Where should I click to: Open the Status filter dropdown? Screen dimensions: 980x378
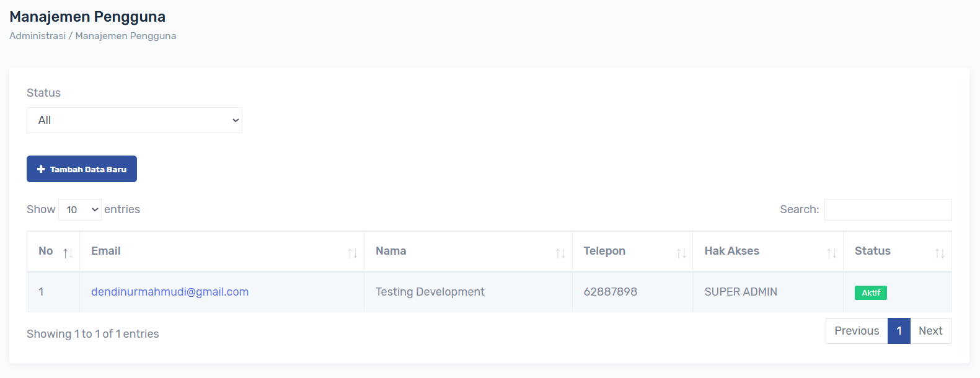tap(134, 120)
